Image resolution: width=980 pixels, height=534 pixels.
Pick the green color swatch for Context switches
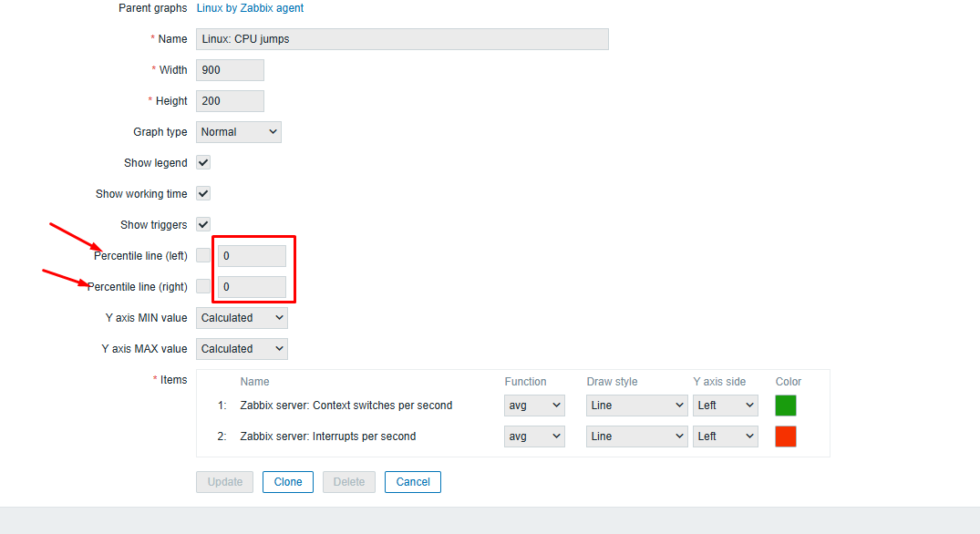click(x=786, y=406)
